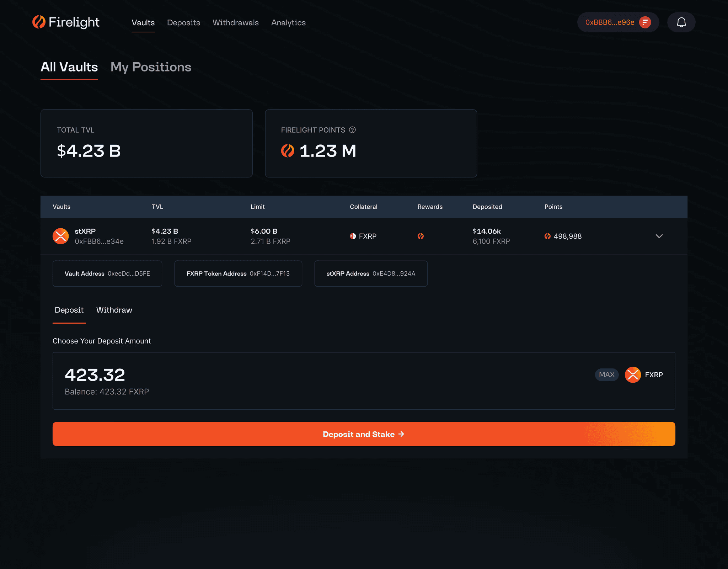Click the Vault Address 0xeeDd...D5FE box

coord(107,273)
